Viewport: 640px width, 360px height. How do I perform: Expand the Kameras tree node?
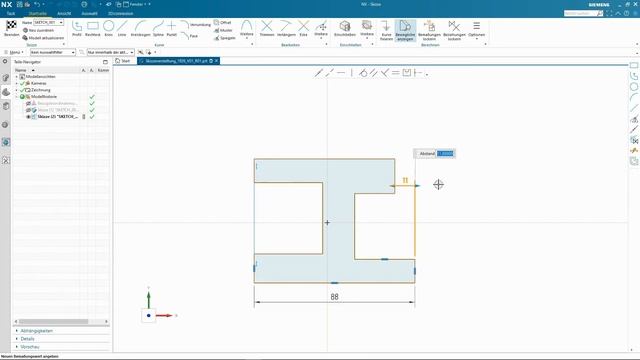(17, 83)
